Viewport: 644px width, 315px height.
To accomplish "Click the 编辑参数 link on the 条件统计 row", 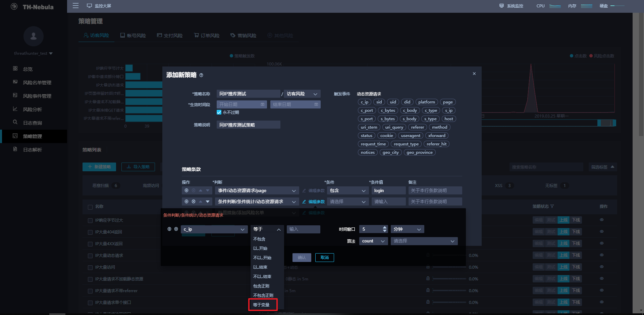I will [317, 201].
